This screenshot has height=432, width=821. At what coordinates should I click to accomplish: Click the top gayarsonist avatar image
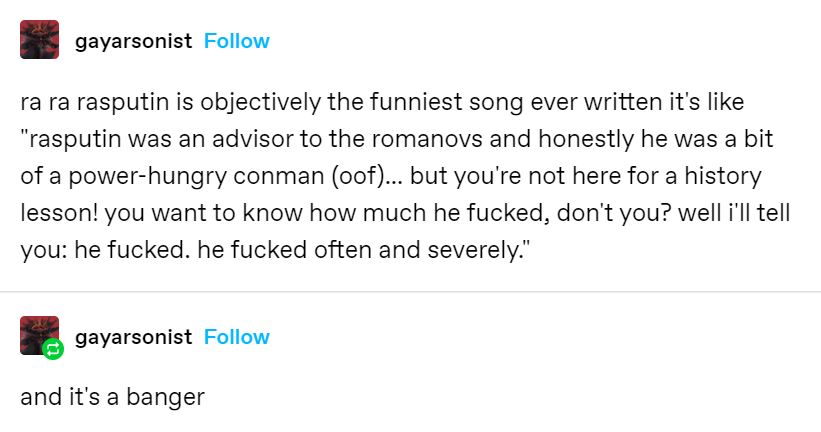39,41
